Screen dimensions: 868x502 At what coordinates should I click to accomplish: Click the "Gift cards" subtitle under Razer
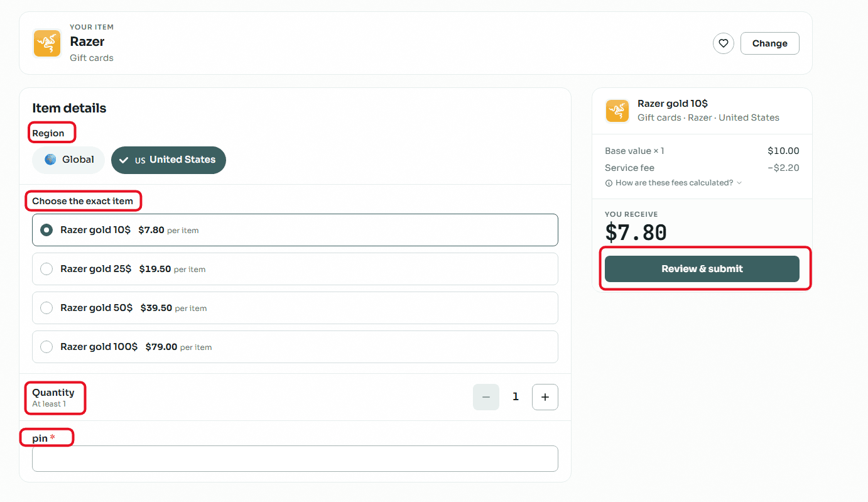coord(92,58)
